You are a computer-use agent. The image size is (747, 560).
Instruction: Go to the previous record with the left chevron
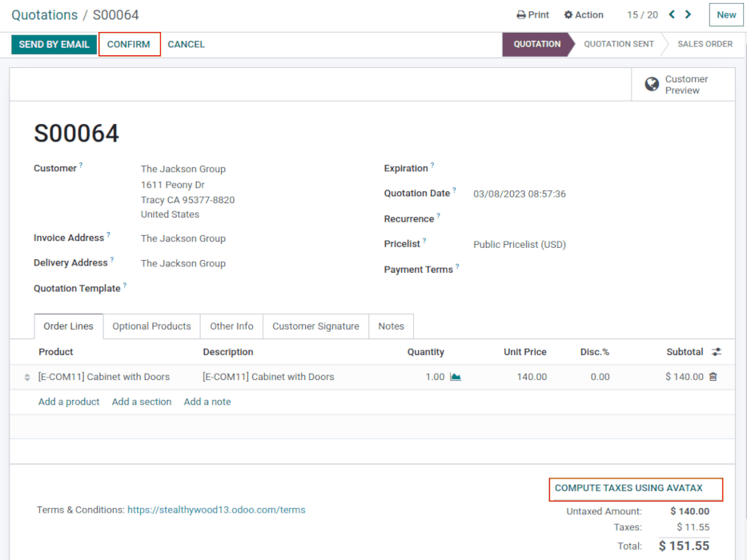coord(672,14)
